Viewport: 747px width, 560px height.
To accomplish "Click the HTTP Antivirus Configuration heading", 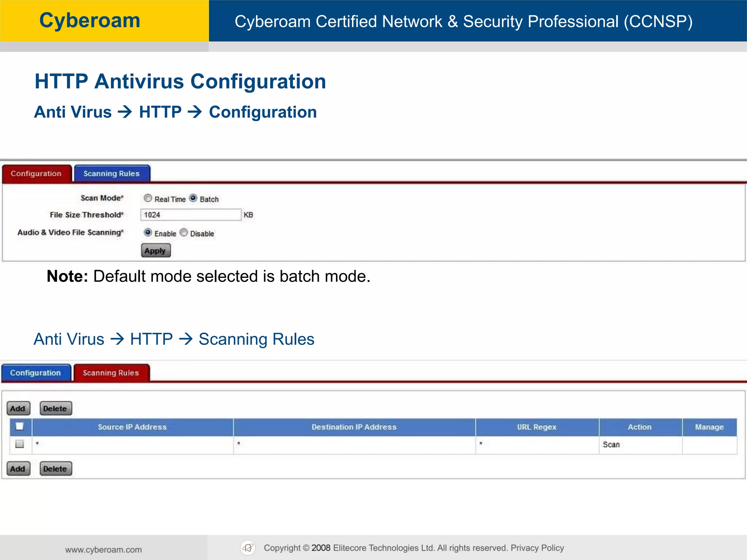I will (x=180, y=81).
